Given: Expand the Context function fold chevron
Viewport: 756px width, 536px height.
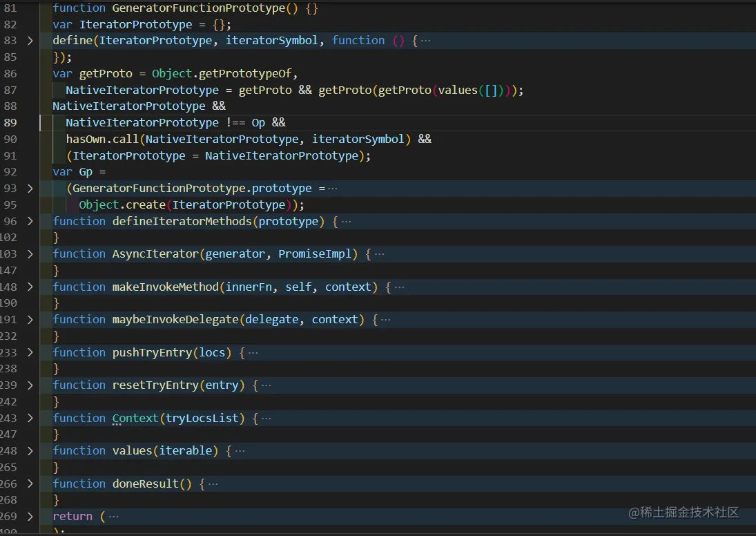Looking at the screenshot, I should [30, 418].
